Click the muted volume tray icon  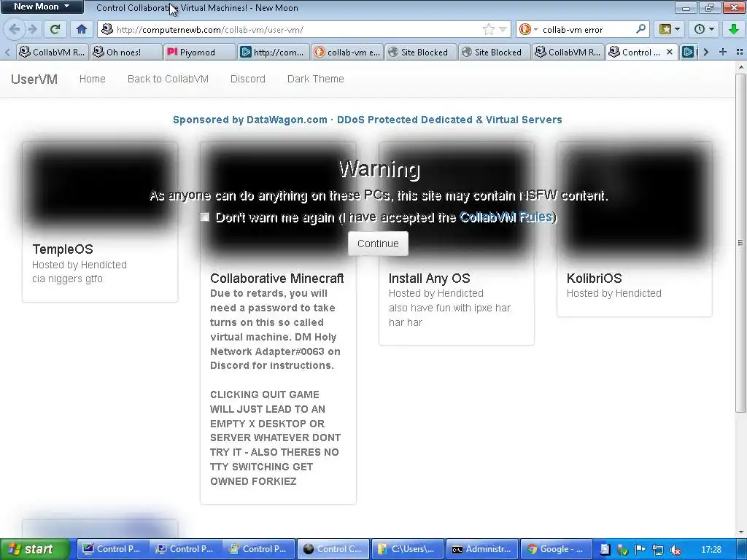pyautogui.click(x=675, y=550)
